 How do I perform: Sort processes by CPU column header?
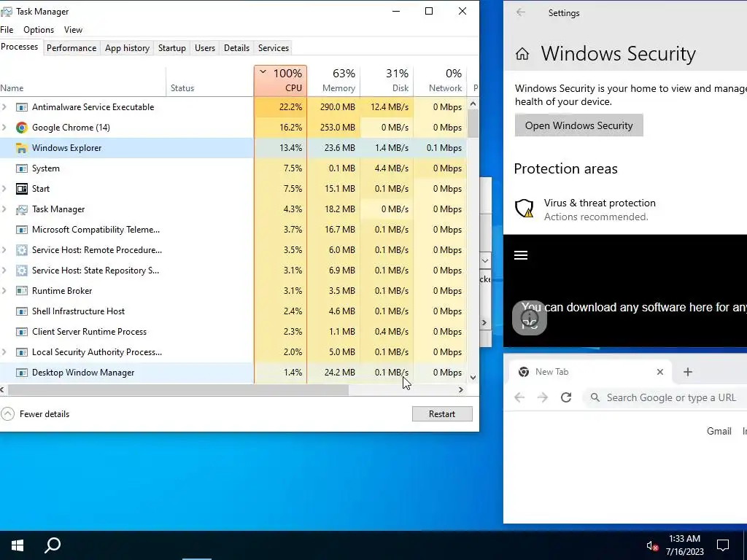tap(281, 81)
